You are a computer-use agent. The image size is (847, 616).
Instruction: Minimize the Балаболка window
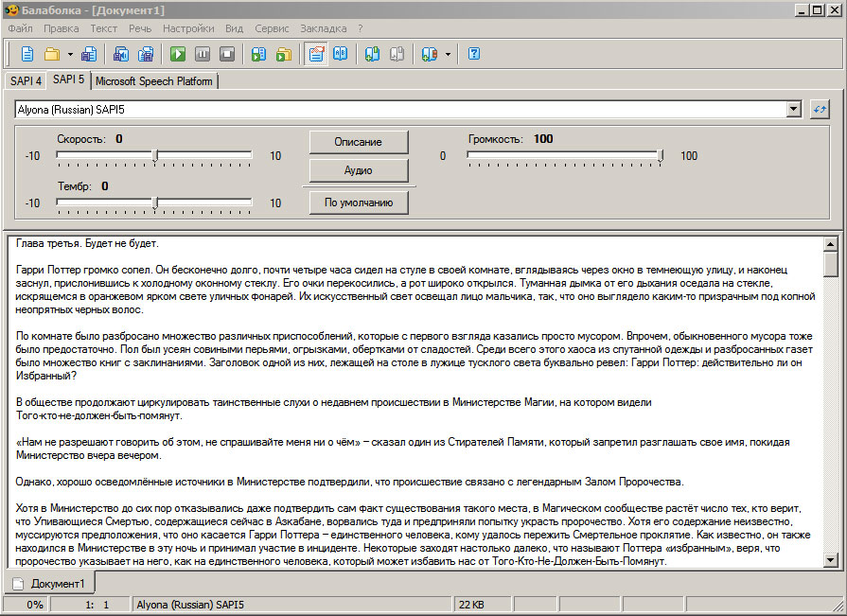coord(803,9)
